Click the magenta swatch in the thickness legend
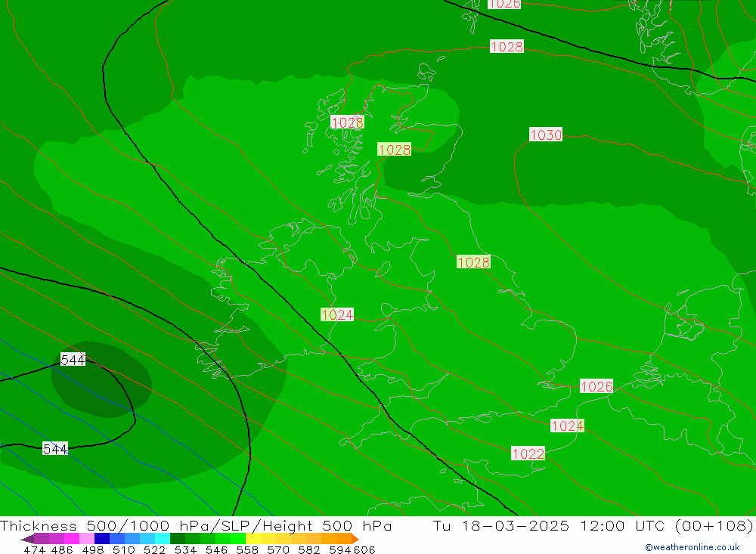Screen dimensions: 756x554 click(72, 539)
